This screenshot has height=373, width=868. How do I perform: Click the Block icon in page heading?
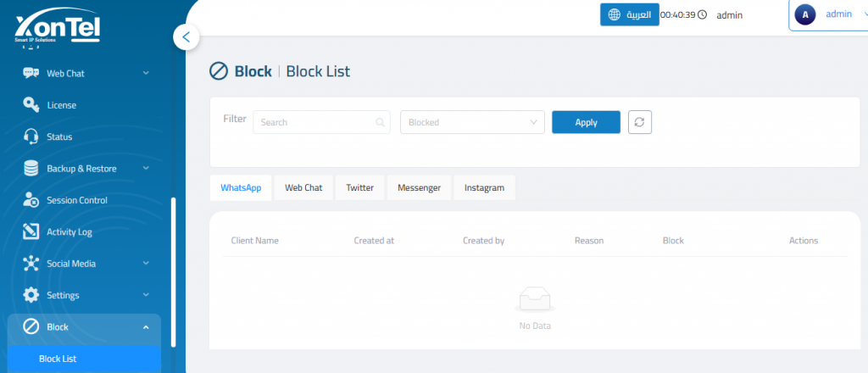tap(219, 71)
